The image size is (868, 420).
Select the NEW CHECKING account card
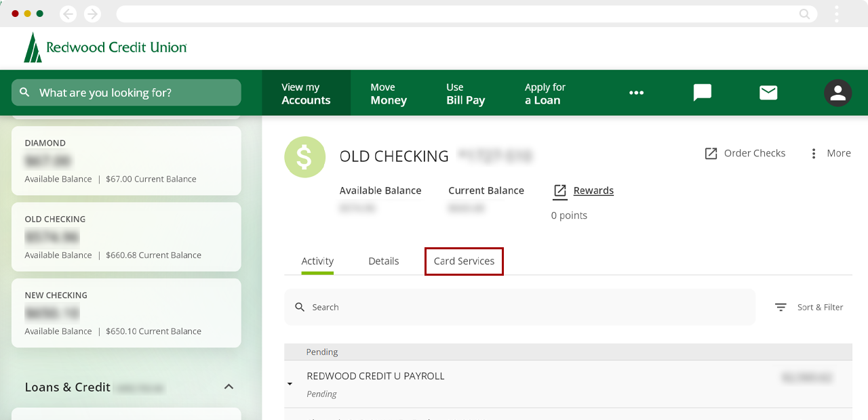[126, 312]
